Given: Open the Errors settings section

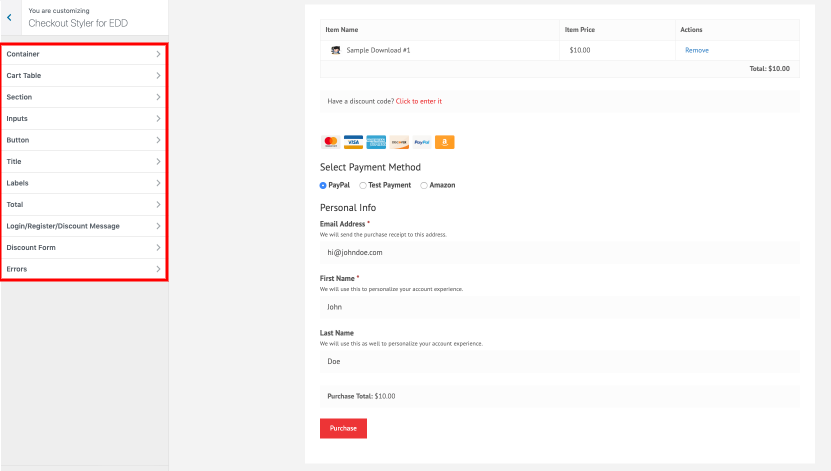Looking at the screenshot, I should click(x=84, y=269).
